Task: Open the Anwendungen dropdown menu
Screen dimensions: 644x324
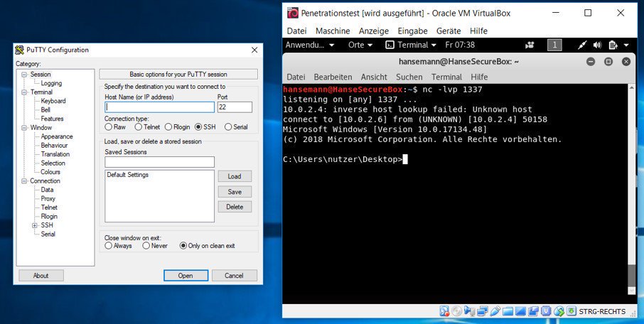Action: point(310,45)
